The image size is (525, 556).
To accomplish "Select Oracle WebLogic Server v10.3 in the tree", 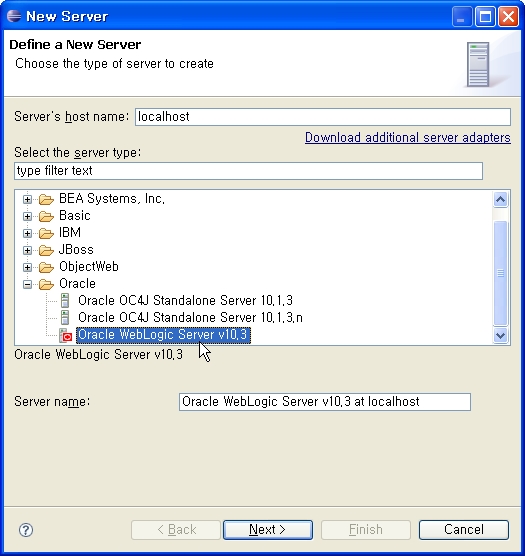I will [163, 335].
